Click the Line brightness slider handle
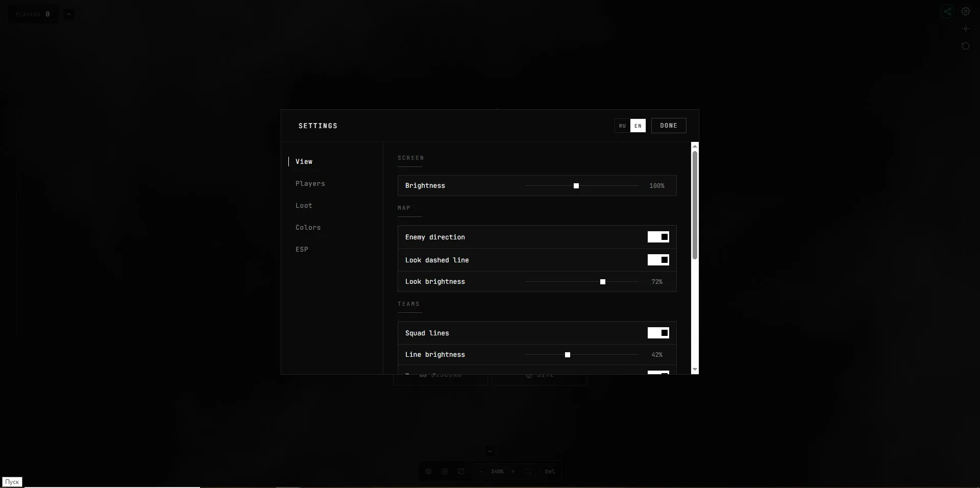The height and width of the screenshot is (488, 980). pos(568,355)
